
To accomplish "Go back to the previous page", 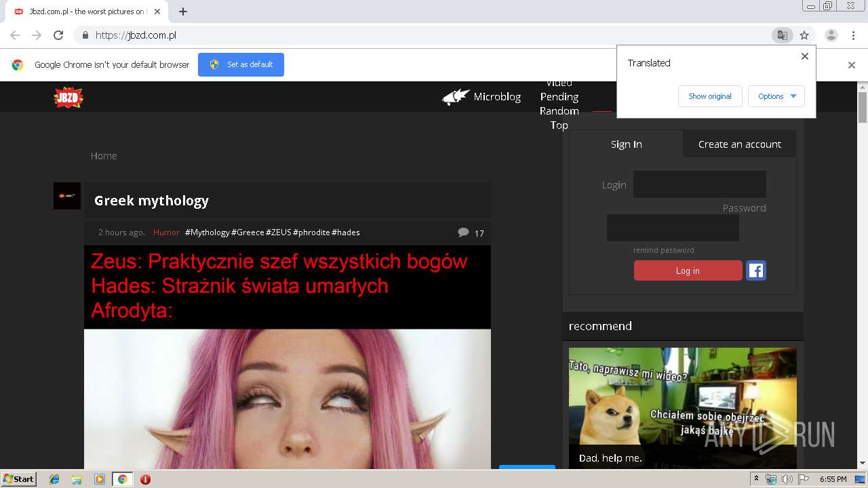I will 15,35.
